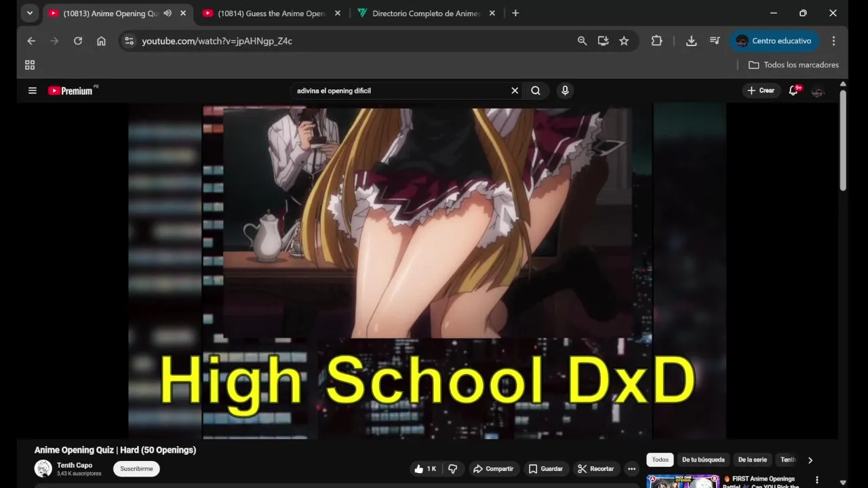Go to the browser home page
Screen dimensions: 868x488
pyautogui.click(x=101, y=41)
